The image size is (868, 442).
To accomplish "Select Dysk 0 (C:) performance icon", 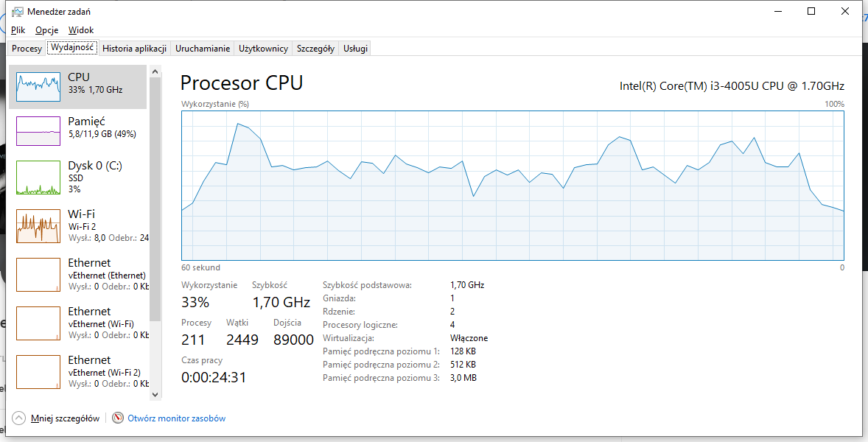I will click(x=38, y=178).
